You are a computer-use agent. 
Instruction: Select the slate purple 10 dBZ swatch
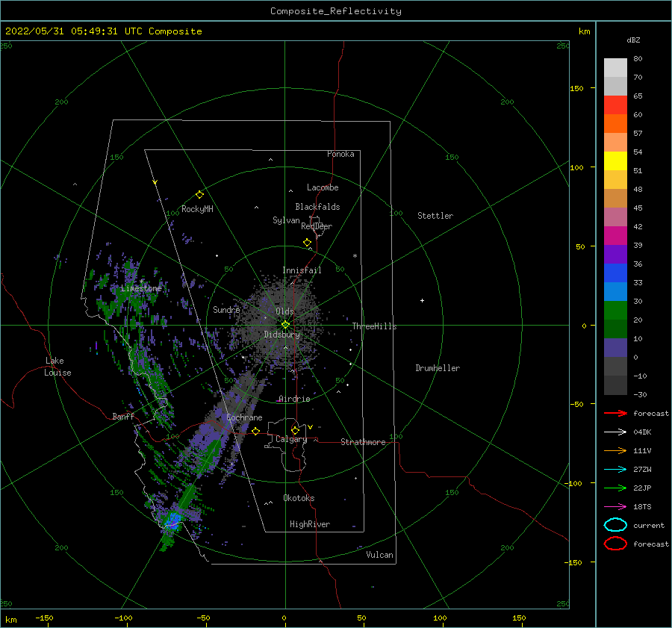click(615, 348)
